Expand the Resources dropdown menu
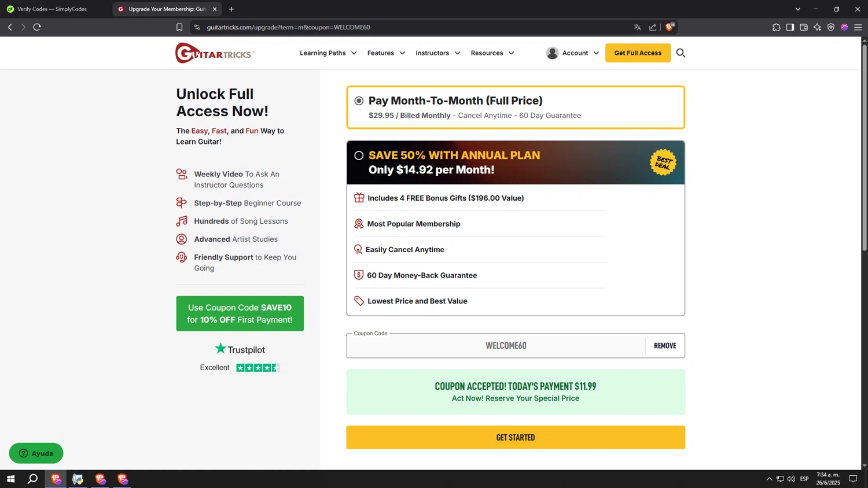This screenshot has height=488, width=868. point(492,53)
